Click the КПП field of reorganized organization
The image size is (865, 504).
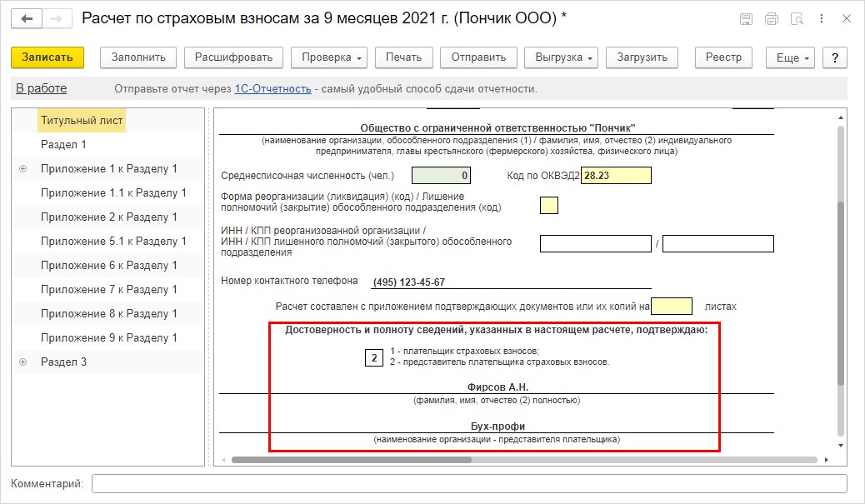click(718, 244)
